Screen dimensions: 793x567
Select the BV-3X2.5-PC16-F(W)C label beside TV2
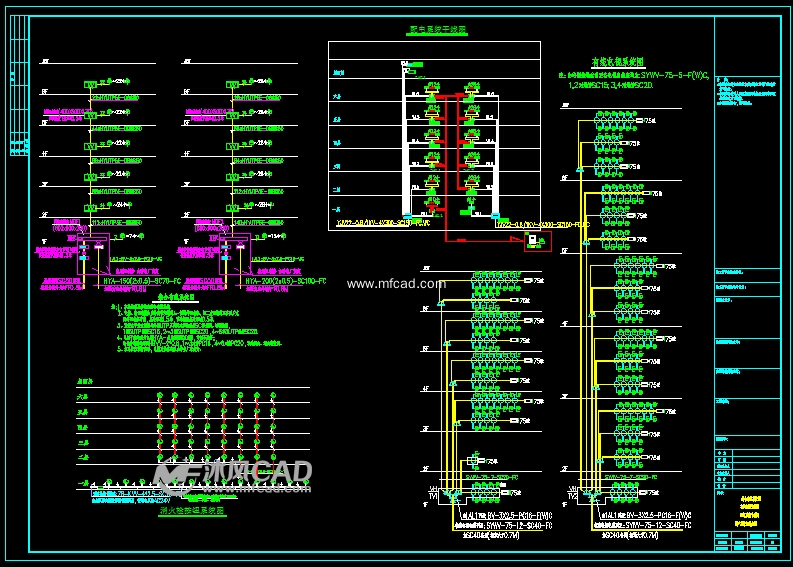click(x=659, y=515)
